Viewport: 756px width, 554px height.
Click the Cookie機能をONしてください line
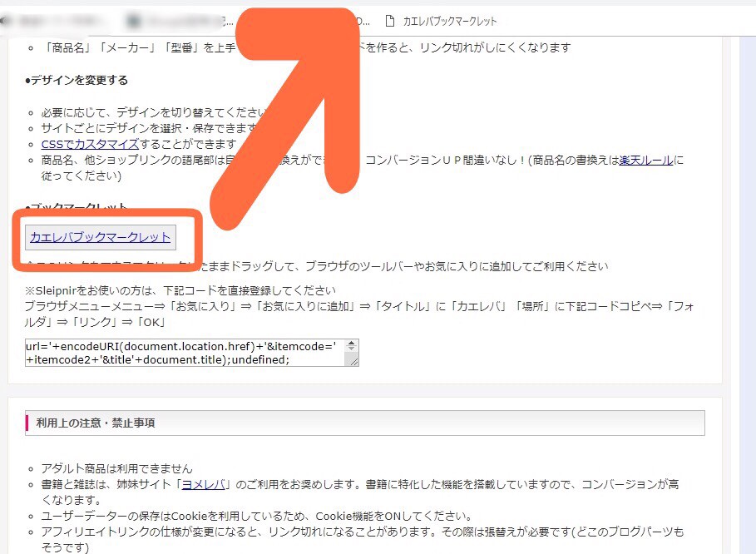(x=256, y=517)
